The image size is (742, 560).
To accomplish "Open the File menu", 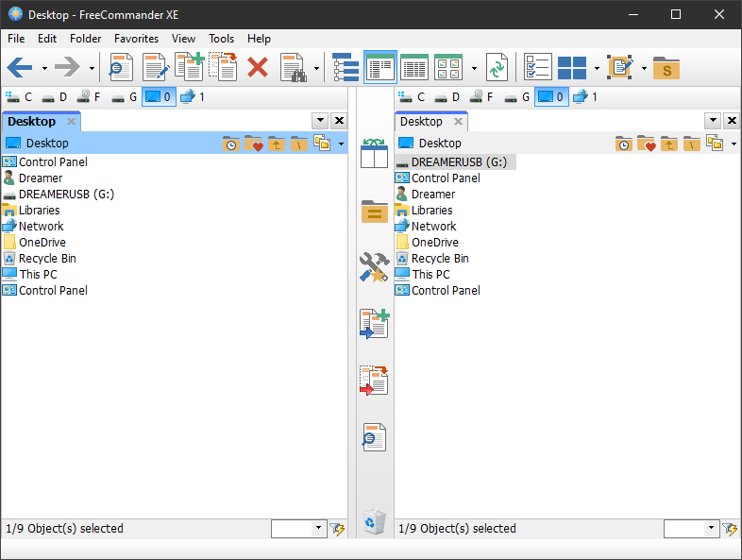I will [x=16, y=39].
